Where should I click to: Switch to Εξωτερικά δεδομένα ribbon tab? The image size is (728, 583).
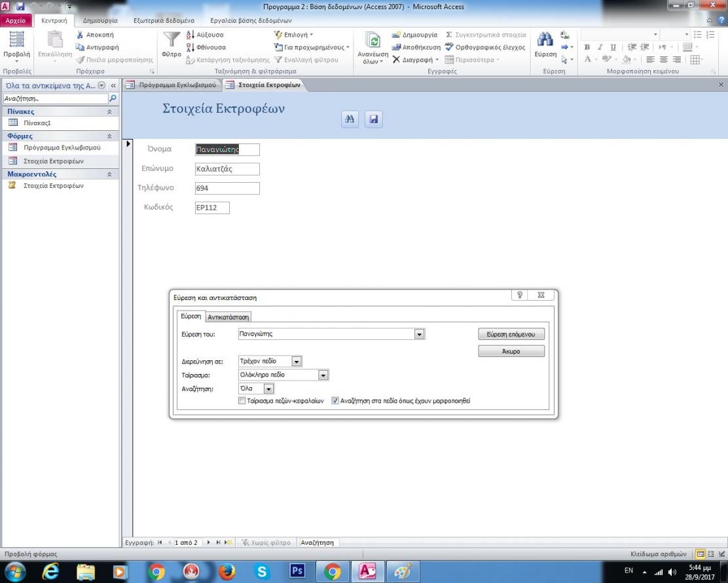point(164,20)
